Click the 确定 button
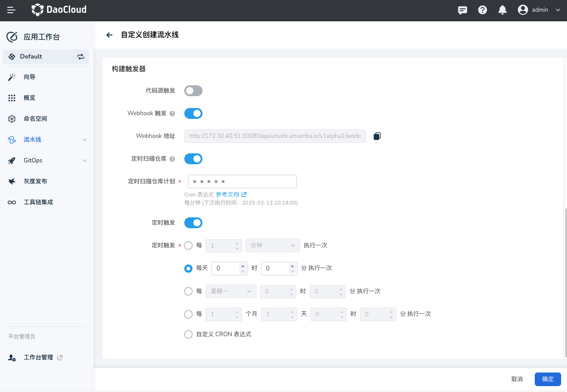The height and width of the screenshot is (392, 567). click(547, 379)
